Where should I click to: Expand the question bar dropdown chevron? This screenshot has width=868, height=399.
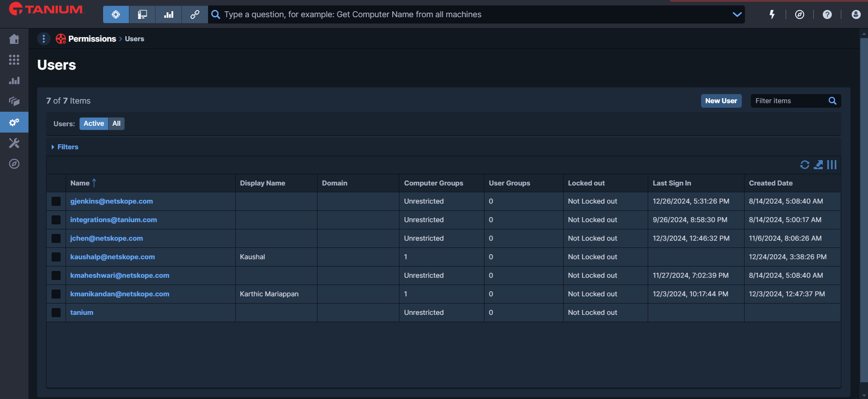[x=737, y=14]
